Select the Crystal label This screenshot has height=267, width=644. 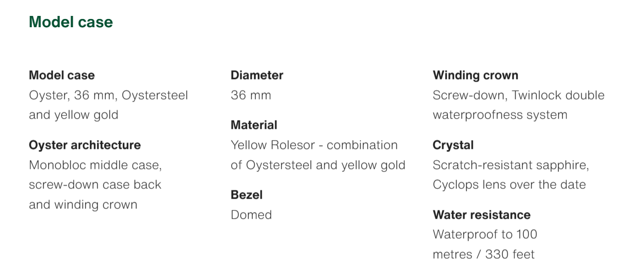[x=453, y=145]
